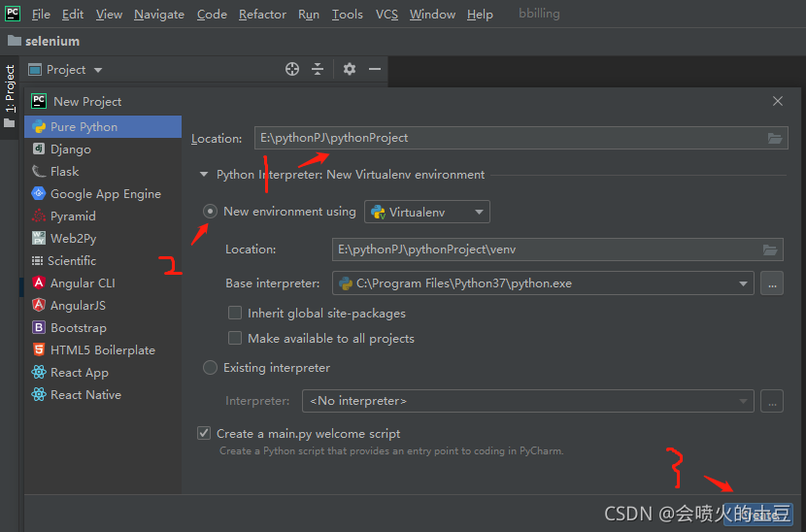Enable Inherit global site-packages checkbox
The width and height of the screenshot is (806, 532).
(235, 313)
